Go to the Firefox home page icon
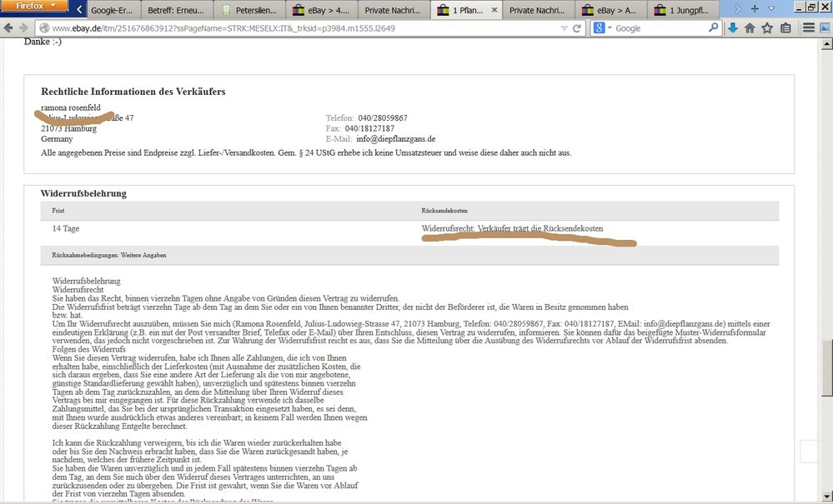Screen dimensions: 833x504 750,28
